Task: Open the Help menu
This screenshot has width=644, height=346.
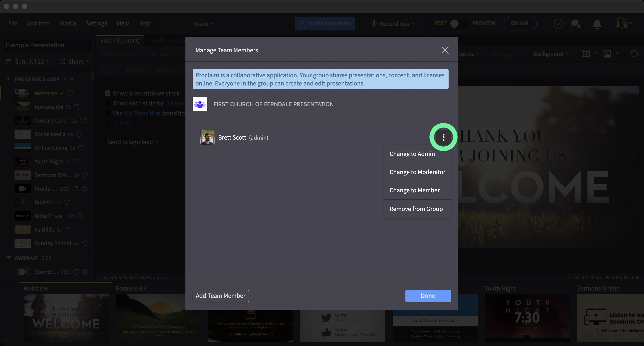Action: (144, 23)
